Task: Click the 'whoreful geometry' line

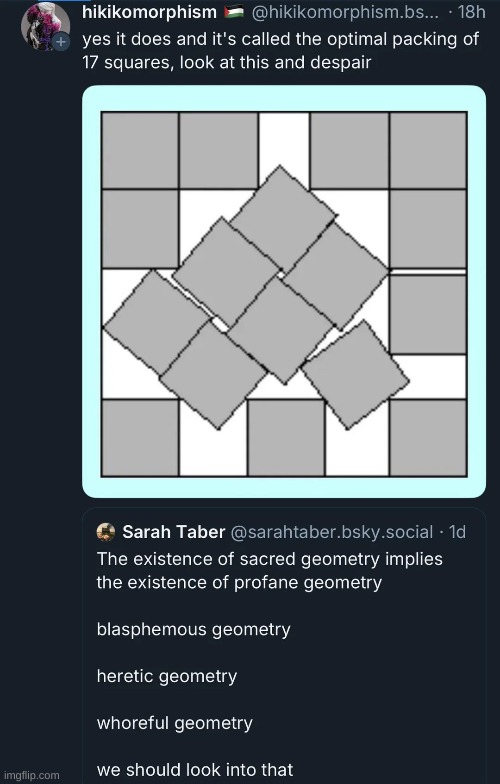Action: coord(174,724)
